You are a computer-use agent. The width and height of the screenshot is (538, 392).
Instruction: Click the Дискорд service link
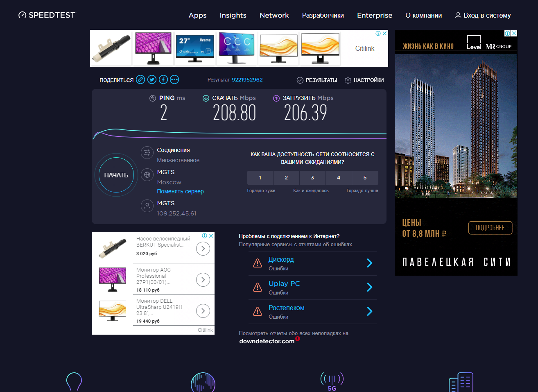coord(281,259)
